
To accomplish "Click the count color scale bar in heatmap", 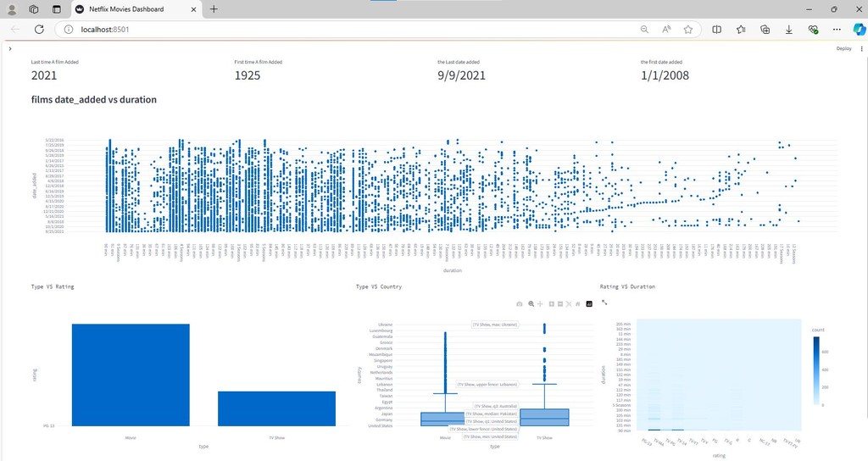I will coord(816,371).
